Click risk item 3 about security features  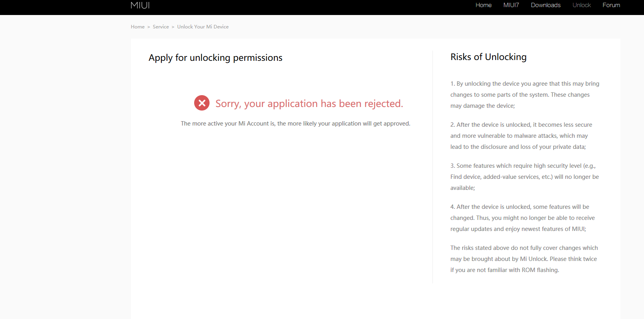pyautogui.click(x=524, y=177)
